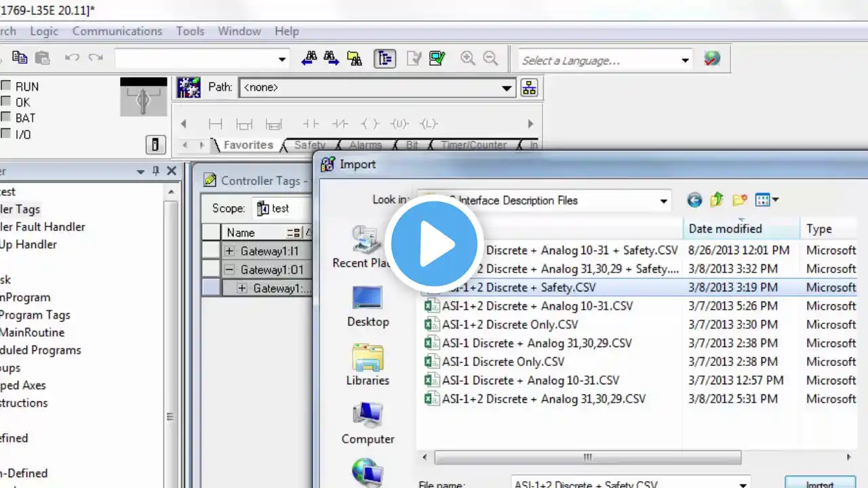Image resolution: width=868 pixels, height=488 pixels.
Task: Go to Libraries in Import dialog
Action: (368, 365)
